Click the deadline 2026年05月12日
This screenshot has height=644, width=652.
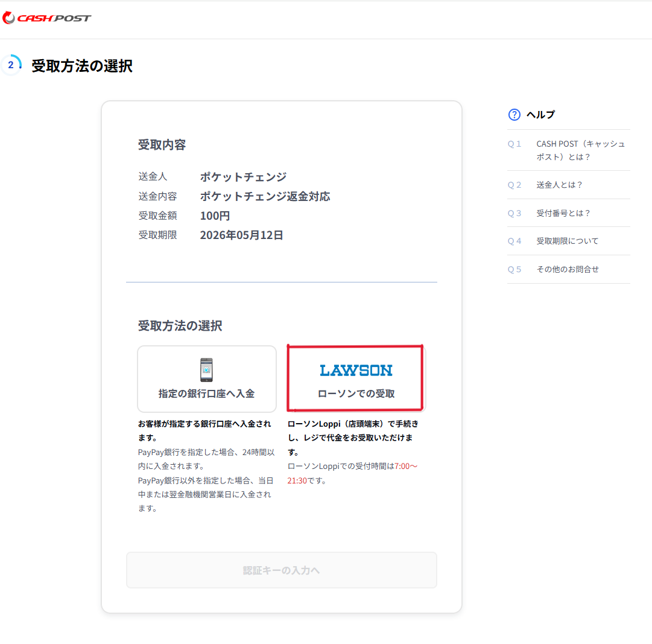[x=242, y=235]
